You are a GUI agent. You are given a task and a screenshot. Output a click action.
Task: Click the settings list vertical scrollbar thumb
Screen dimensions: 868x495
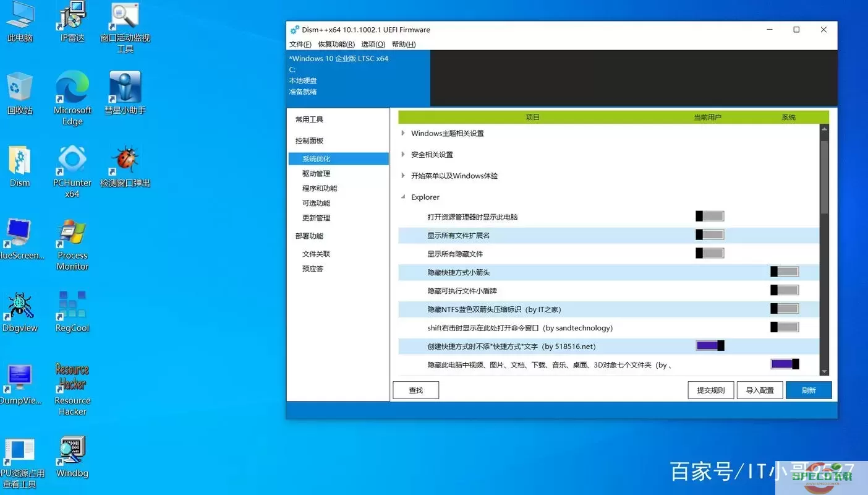(824, 176)
